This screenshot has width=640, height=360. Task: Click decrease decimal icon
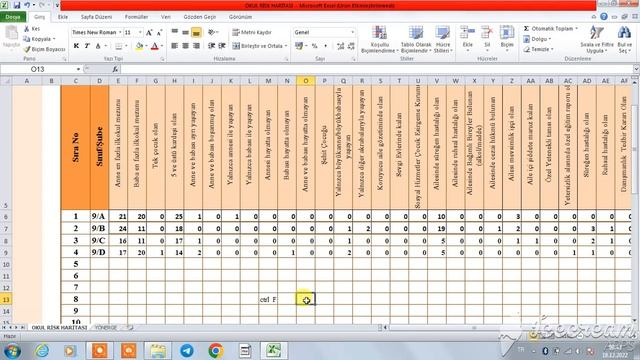tap(351, 46)
